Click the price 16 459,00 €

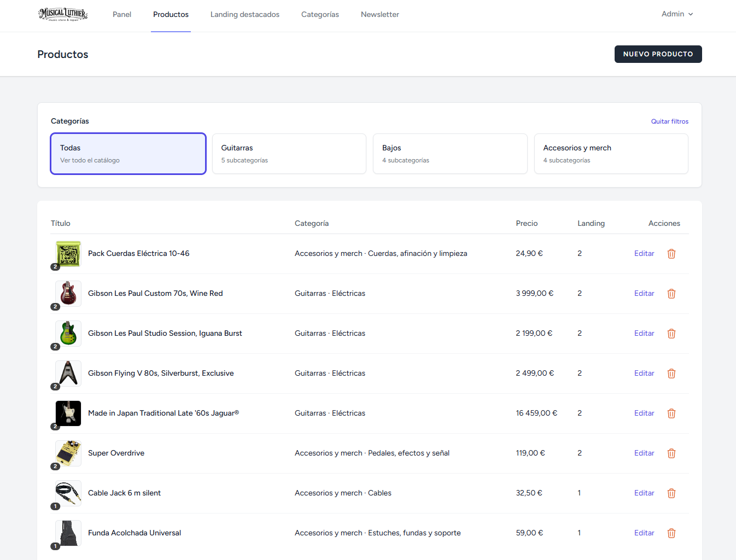tap(536, 413)
